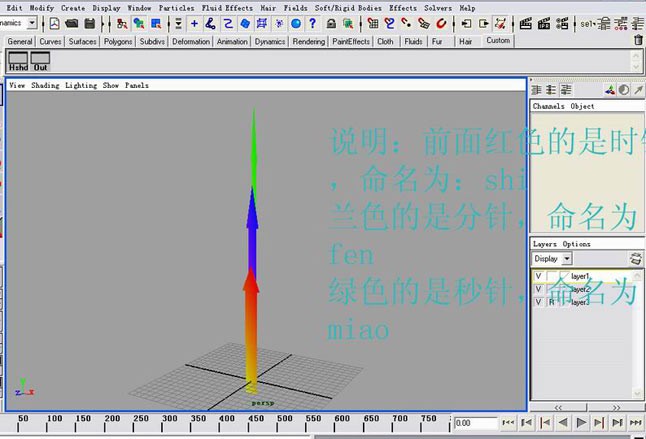
Task: Open the Options menu in Layer Editor
Action: (576, 244)
